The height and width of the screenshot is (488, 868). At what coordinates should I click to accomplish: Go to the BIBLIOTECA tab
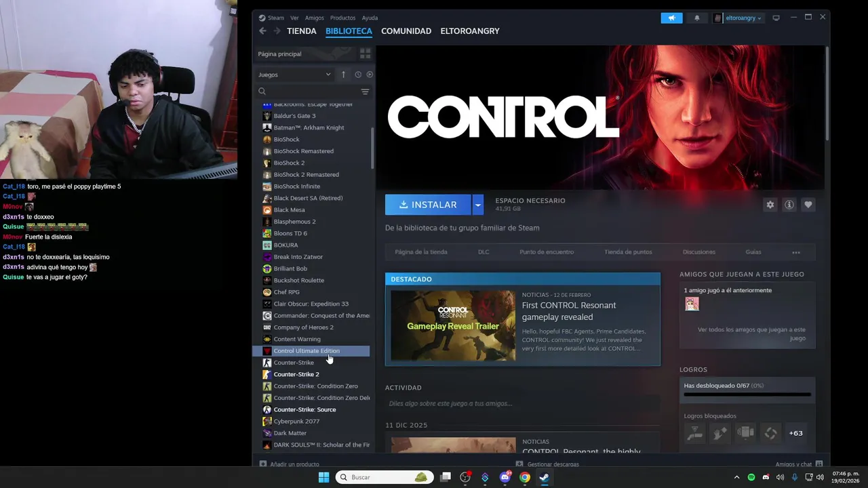click(x=349, y=31)
